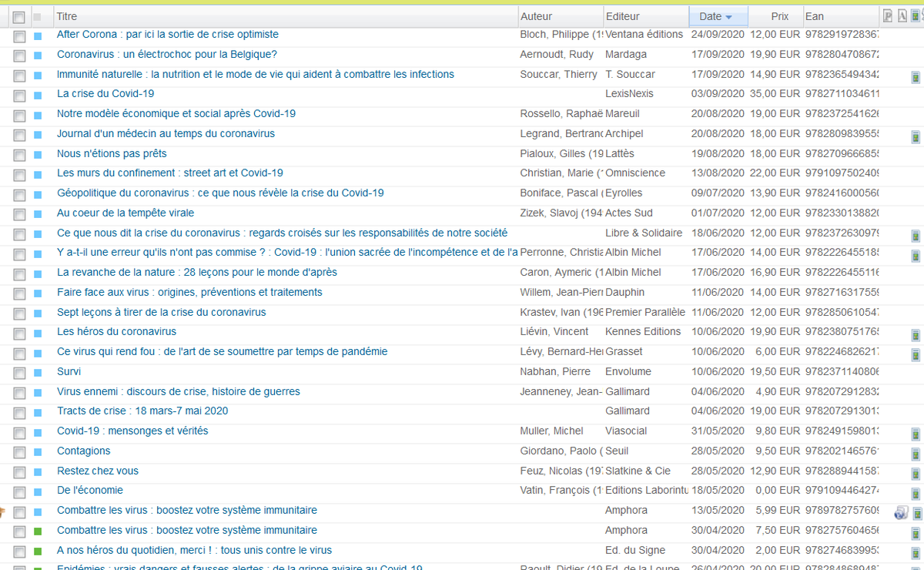Open title Géopolitique du coronavirus
Viewport: 924px width, 570px height.
[220, 193]
